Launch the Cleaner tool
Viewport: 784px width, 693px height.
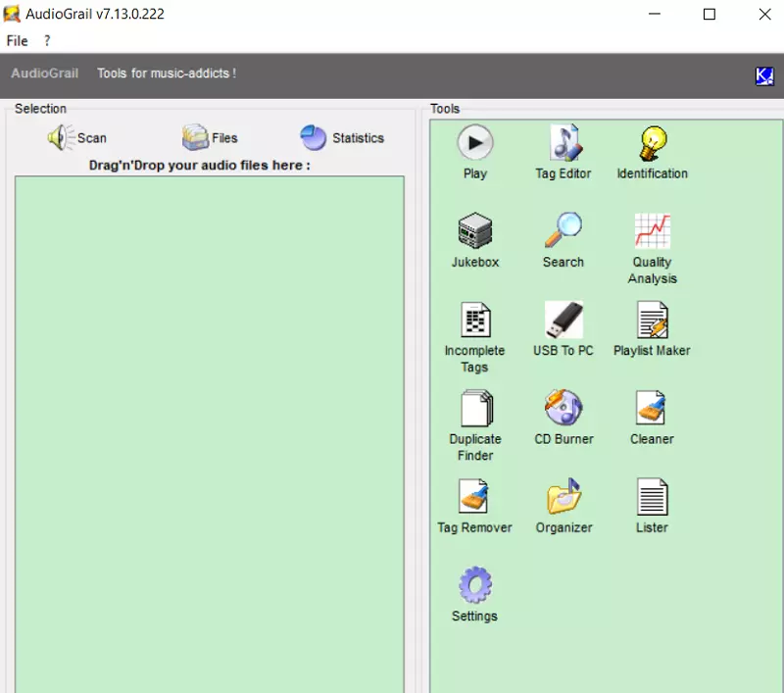pos(652,409)
